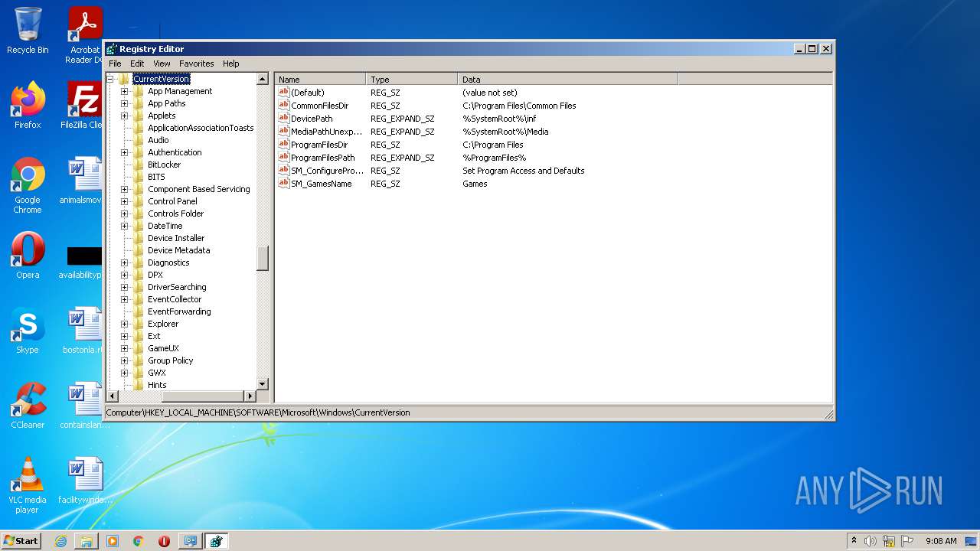Select the Audio key folder icon
The image size is (980, 551).
pyautogui.click(x=139, y=140)
